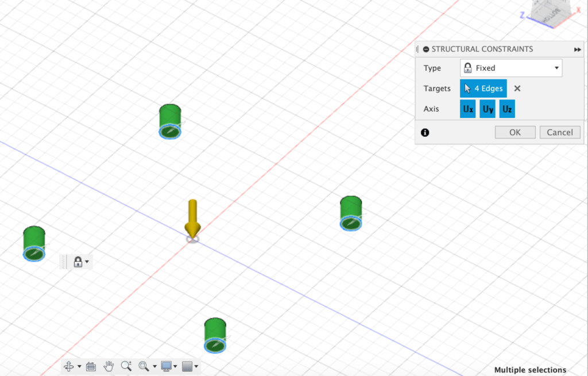Open Display Settings monitor icon
Screen dimensions: 588x376
click(167, 366)
